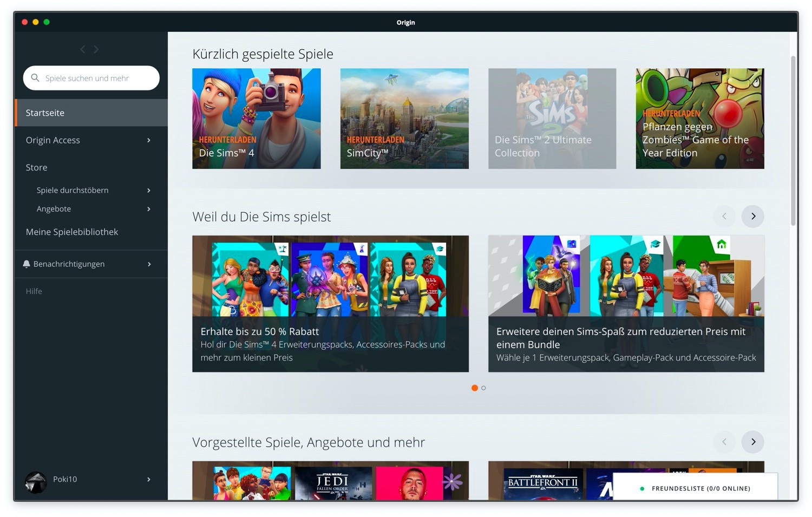Open the featured card showing Jedi Fallen Order
812x517 pixels.
tap(330, 480)
